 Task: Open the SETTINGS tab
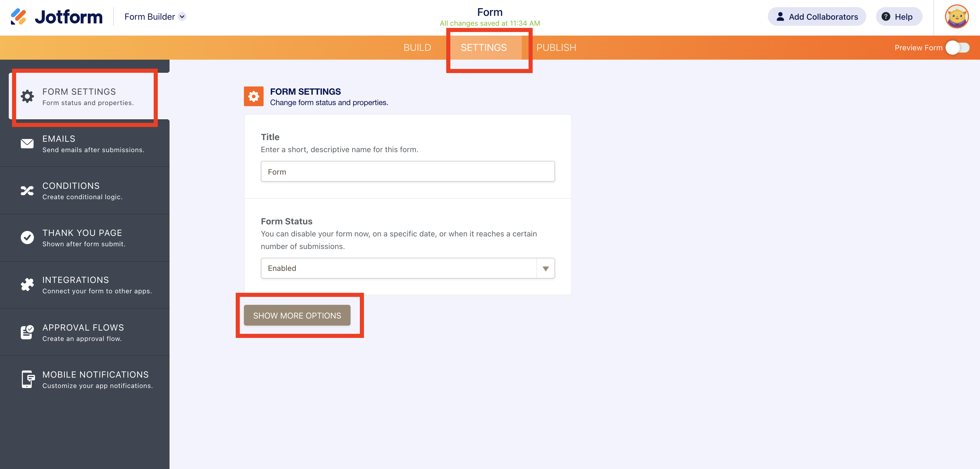click(x=483, y=48)
